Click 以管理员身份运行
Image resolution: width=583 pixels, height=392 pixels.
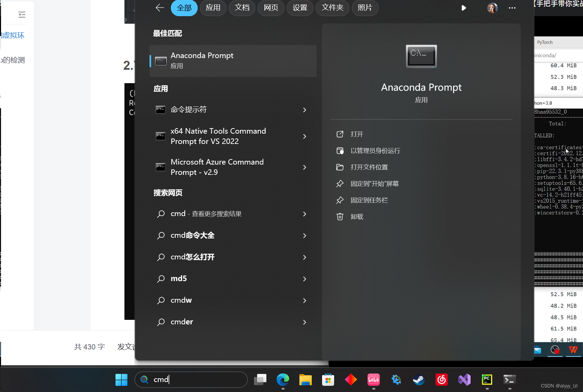[x=375, y=150]
